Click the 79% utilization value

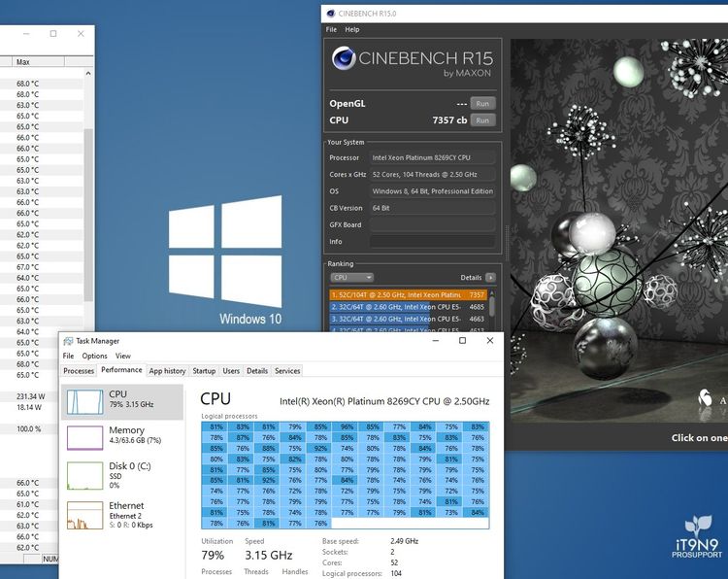[x=213, y=556]
